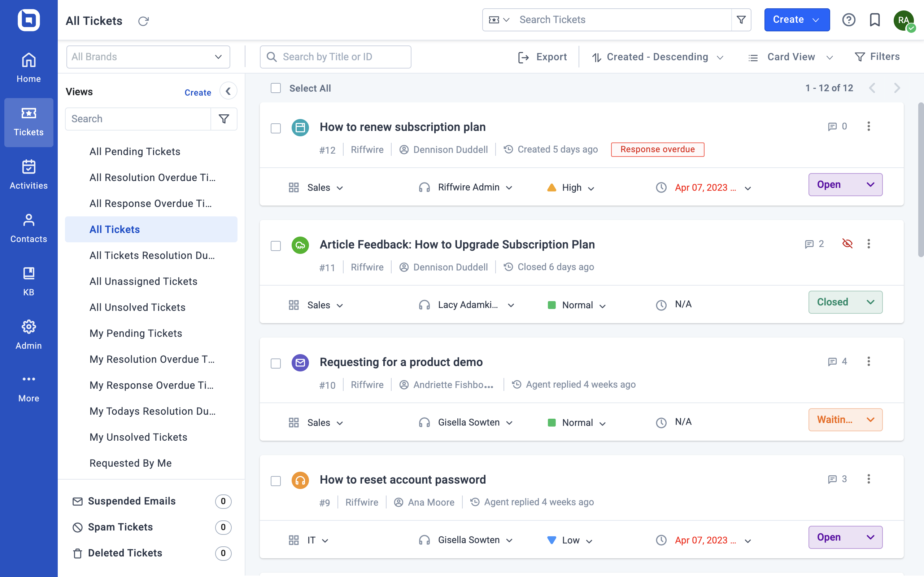Image resolution: width=924 pixels, height=577 pixels.
Task: Open Contacts from the left sidebar
Action: click(29, 228)
